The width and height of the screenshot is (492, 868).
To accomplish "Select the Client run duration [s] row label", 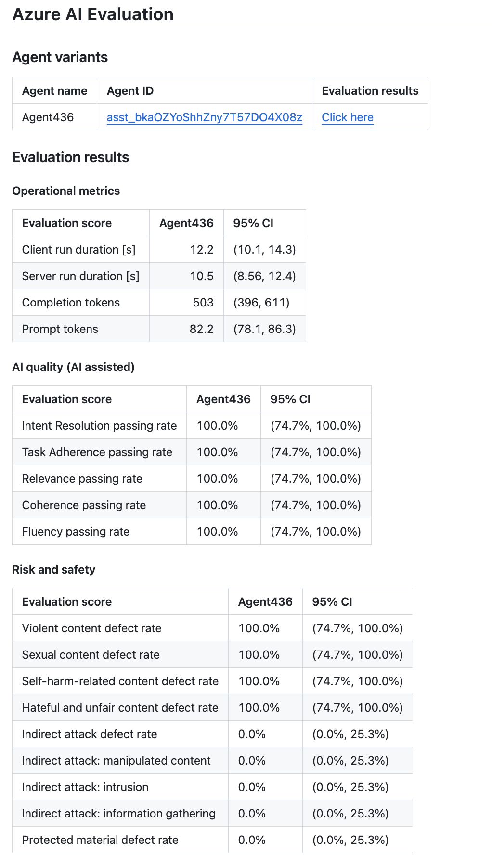I will pyautogui.click(x=79, y=250).
